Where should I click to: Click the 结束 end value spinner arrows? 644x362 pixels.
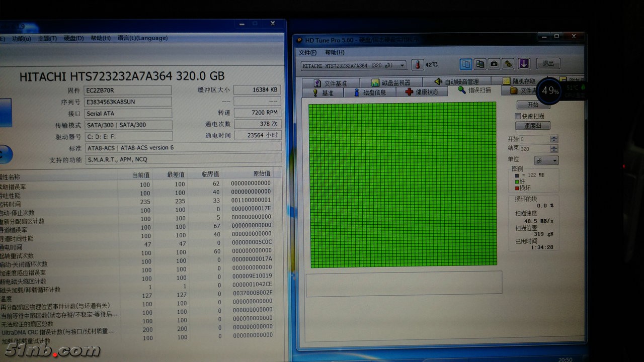[x=554, y=149]
